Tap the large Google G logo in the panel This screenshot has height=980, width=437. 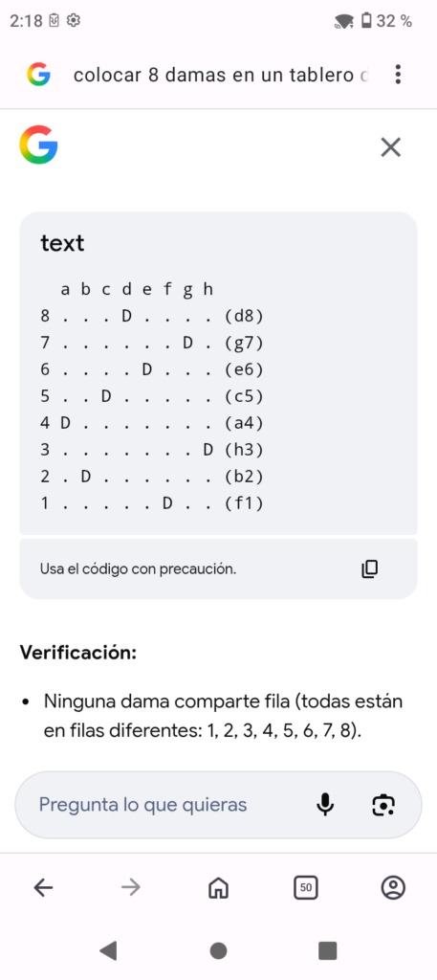pos(38,145)
